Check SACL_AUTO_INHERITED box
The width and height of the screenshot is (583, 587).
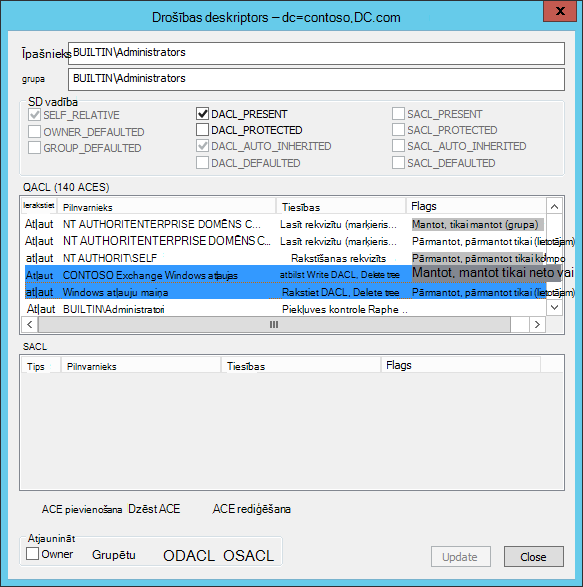pos(398,146)
